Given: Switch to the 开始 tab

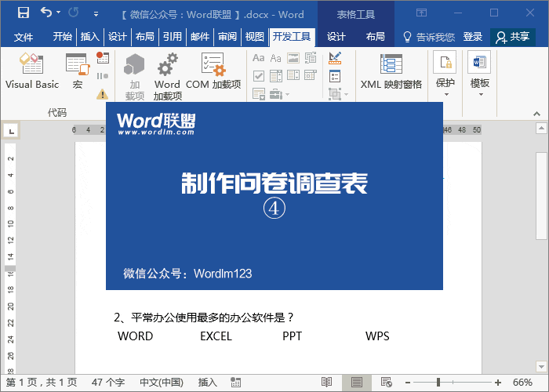Looking at the screenshot, I should (x=62, y=36).
